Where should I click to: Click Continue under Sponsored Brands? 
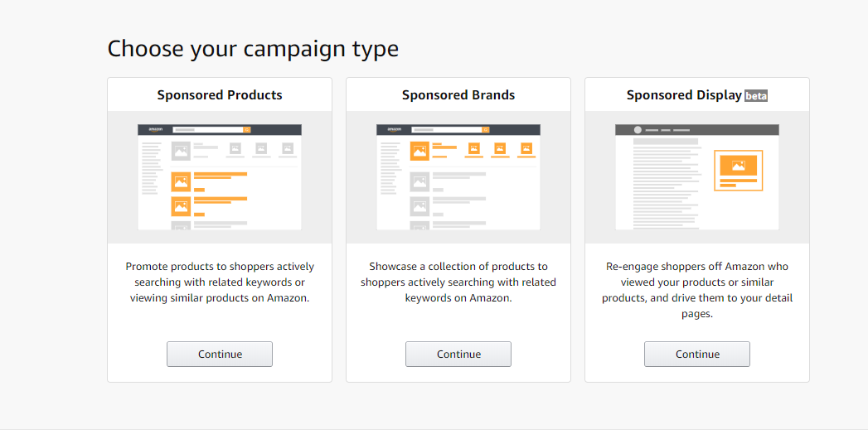point(458,354)
